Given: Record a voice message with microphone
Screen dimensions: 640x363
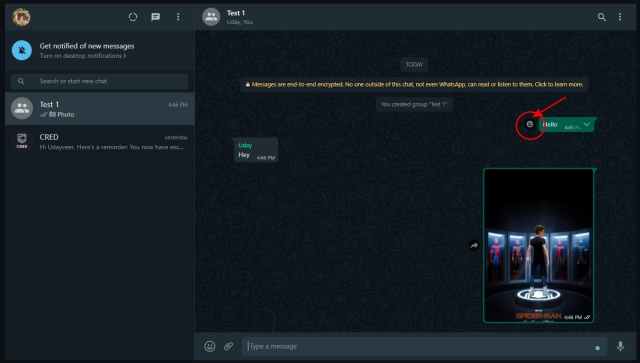Looking at the screenshot, I should [x=620, y=346].
